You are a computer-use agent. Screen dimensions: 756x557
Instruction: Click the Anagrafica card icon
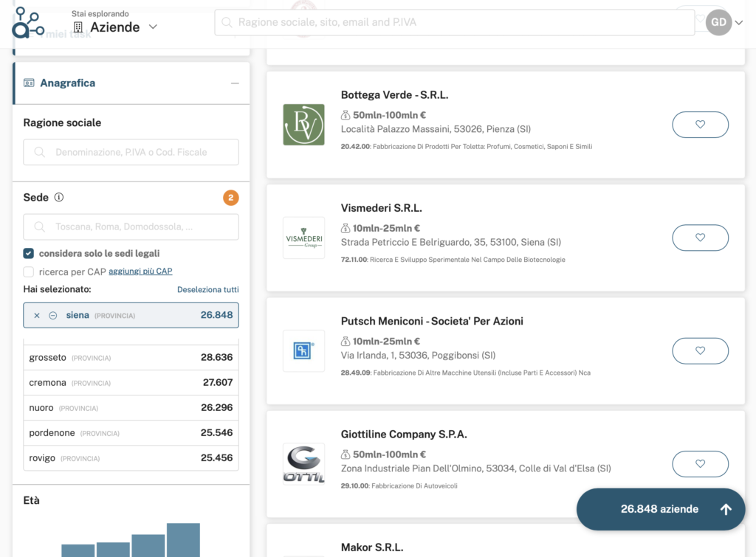pos(29,83)
